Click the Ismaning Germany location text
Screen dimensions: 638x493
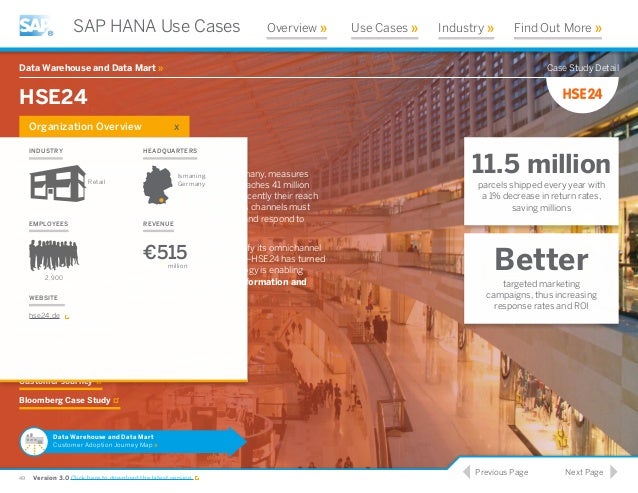click(x=191, y=180)
